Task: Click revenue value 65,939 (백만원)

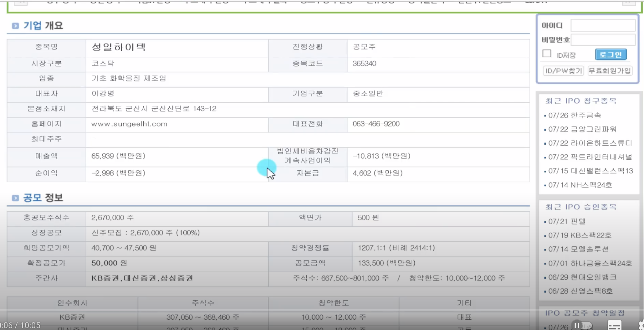Action: pyautogui.click(x=118, y=156)
